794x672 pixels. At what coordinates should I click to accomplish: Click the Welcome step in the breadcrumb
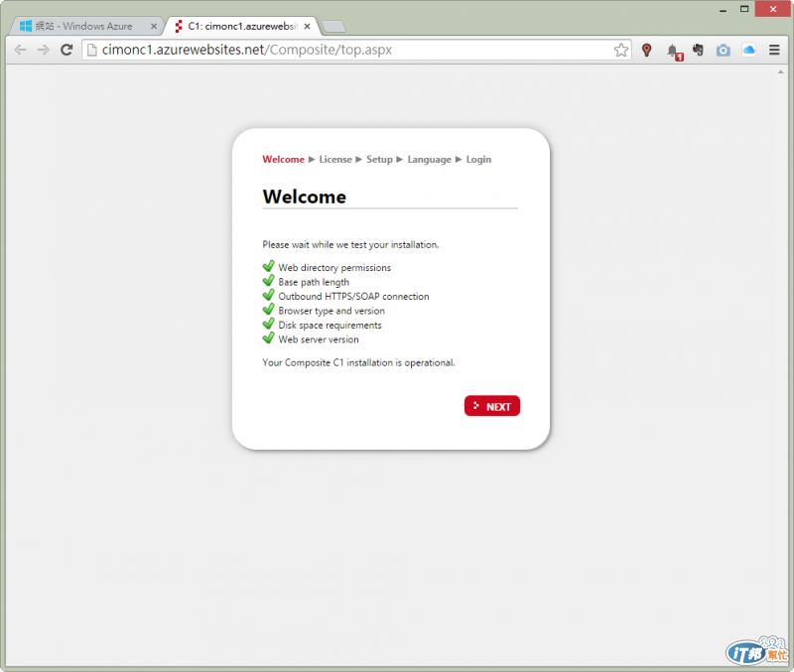pyautogui.click(x=283, y=159)
